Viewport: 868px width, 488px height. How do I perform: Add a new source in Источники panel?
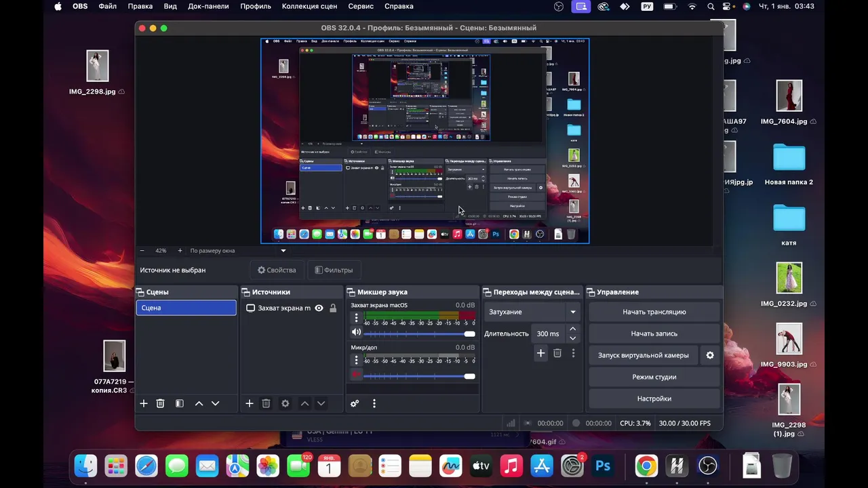pyautogui.click(x=250, y=403)
